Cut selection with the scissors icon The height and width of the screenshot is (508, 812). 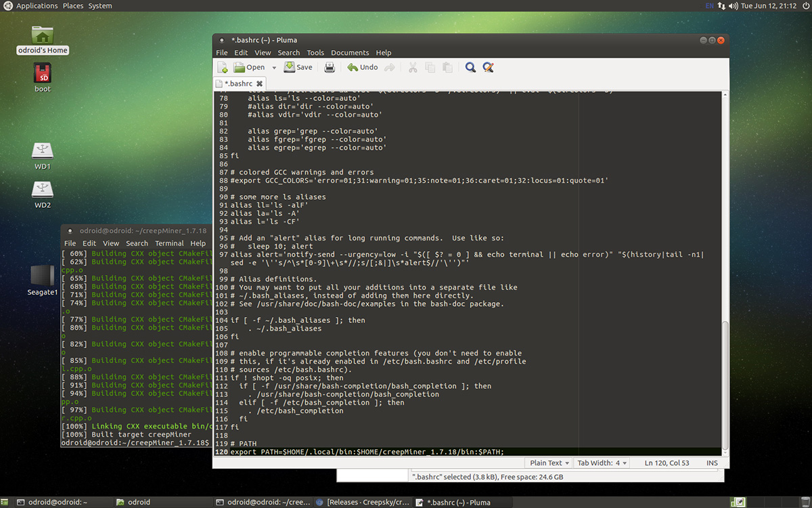[x=412, y=67]
